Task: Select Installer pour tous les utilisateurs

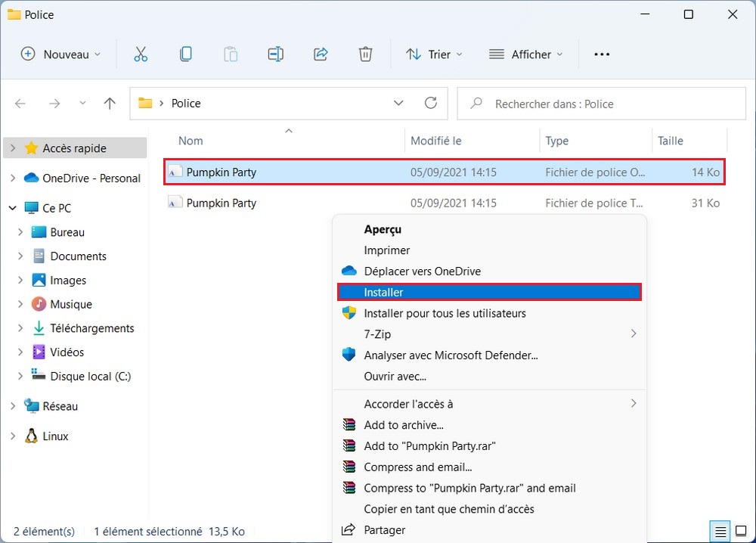Action: coord(445,313)
